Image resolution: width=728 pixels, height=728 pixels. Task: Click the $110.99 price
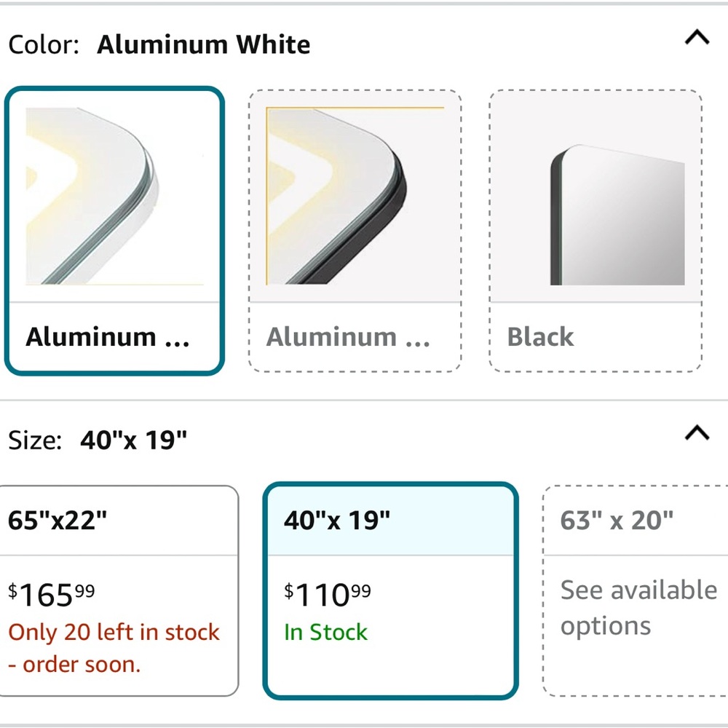(328, 595)
